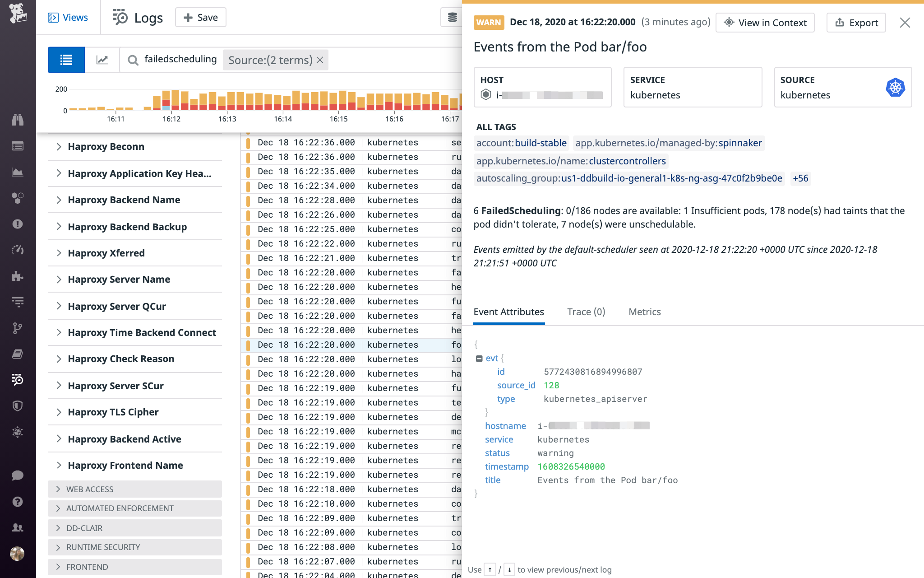The image size is (924, 578).
Task: Open APM using the gauge icon
Action: coord(18,249)
